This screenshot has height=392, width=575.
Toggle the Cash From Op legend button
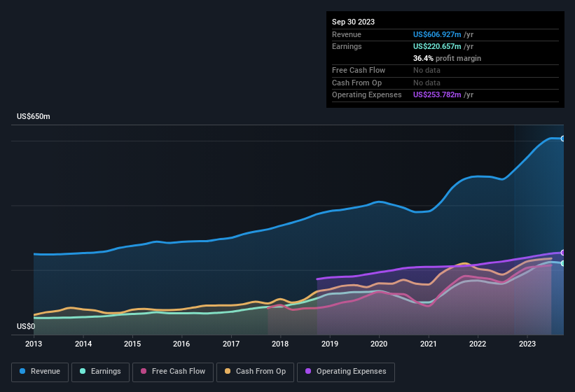coord(255,372)
